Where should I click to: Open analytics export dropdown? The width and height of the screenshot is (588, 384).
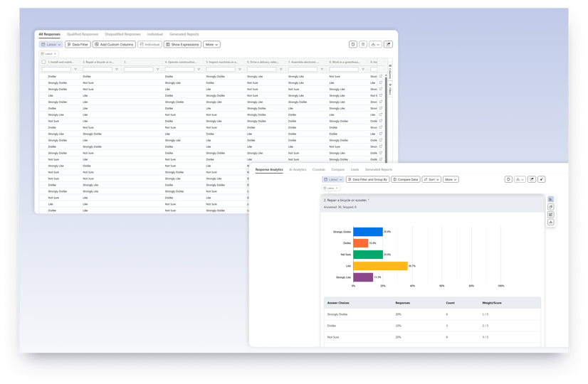click(x=520, y=179)
